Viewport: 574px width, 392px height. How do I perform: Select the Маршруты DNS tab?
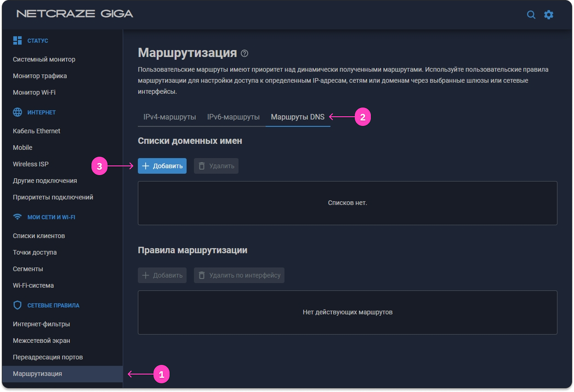coord(297,117)
